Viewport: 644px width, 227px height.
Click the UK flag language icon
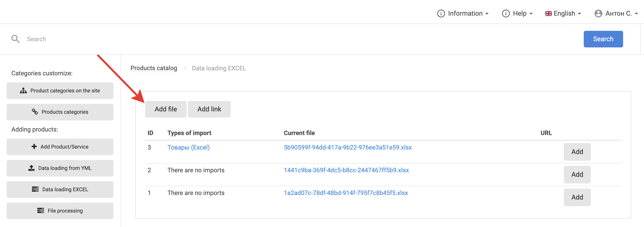point(548,14)
